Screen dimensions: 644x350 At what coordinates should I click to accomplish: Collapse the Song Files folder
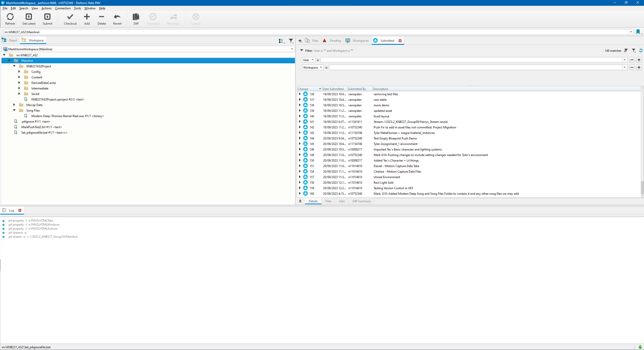click(x=14, y=110)
